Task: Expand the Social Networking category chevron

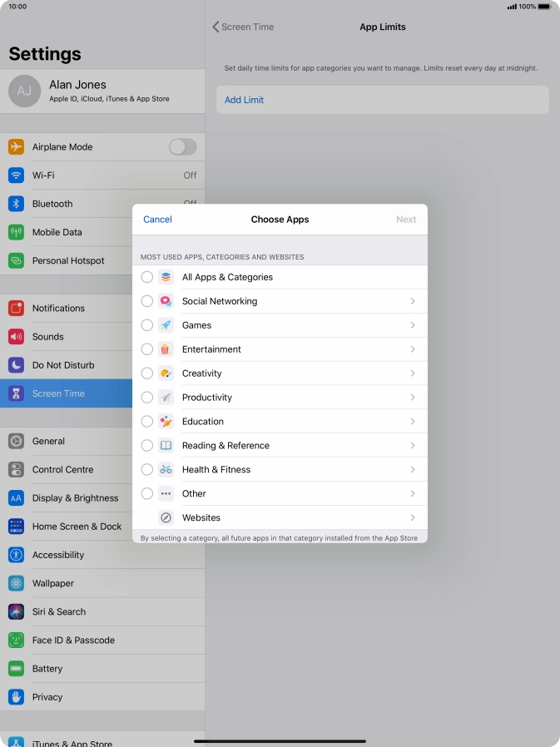Action: click(413, 301)
